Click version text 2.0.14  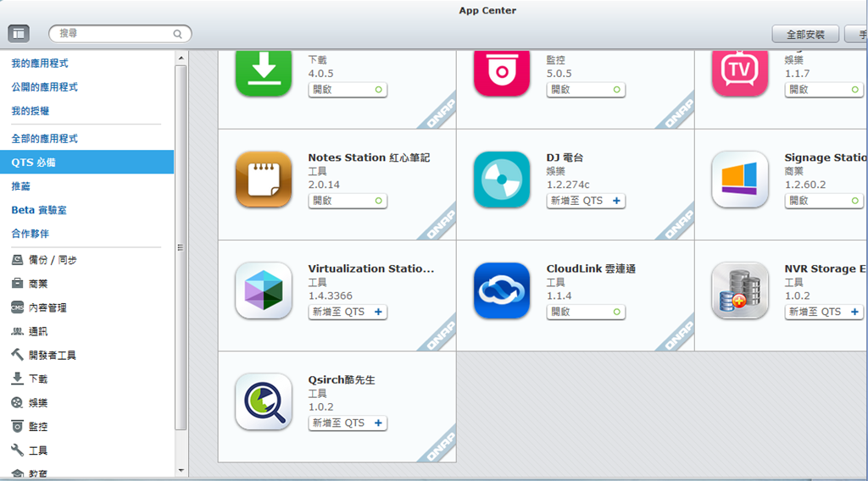click(324, 185)
